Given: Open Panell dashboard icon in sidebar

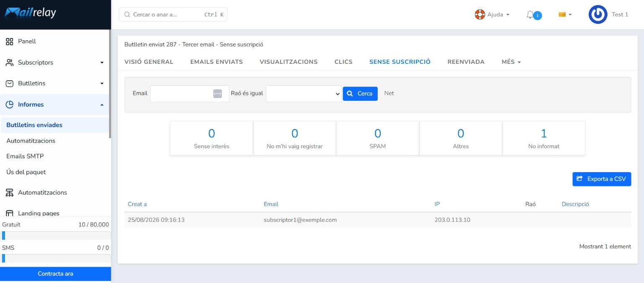Looking at the screenshot, I should 9,42.
